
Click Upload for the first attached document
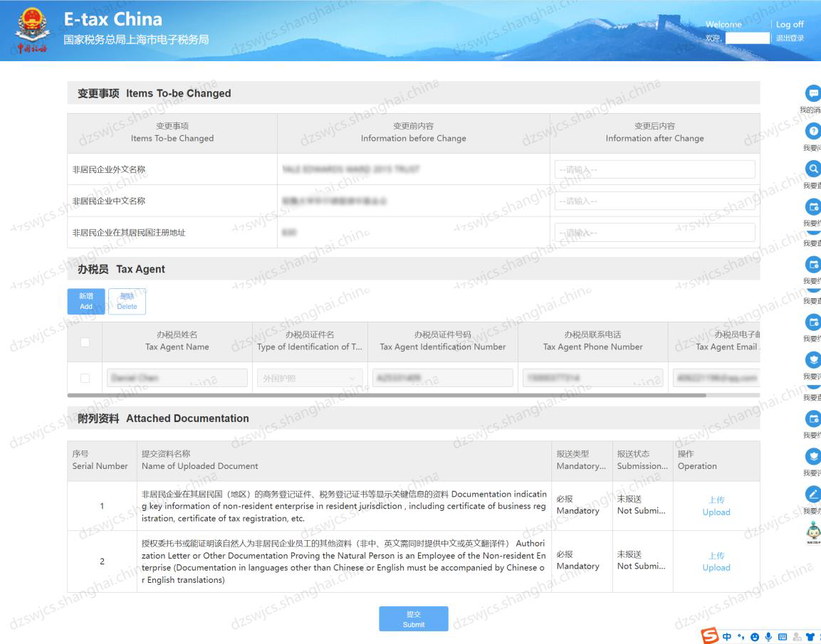pyautogui.click(x=716, y=505)
